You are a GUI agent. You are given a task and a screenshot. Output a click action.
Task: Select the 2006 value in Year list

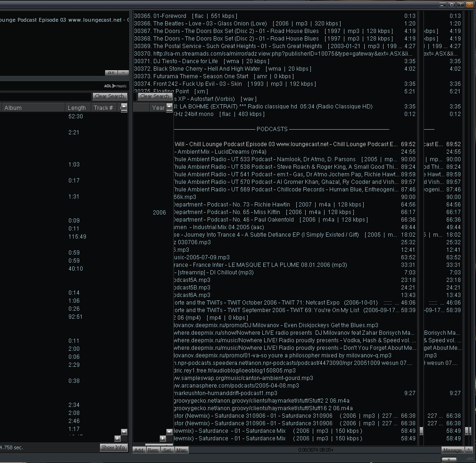tap(159, 212)
